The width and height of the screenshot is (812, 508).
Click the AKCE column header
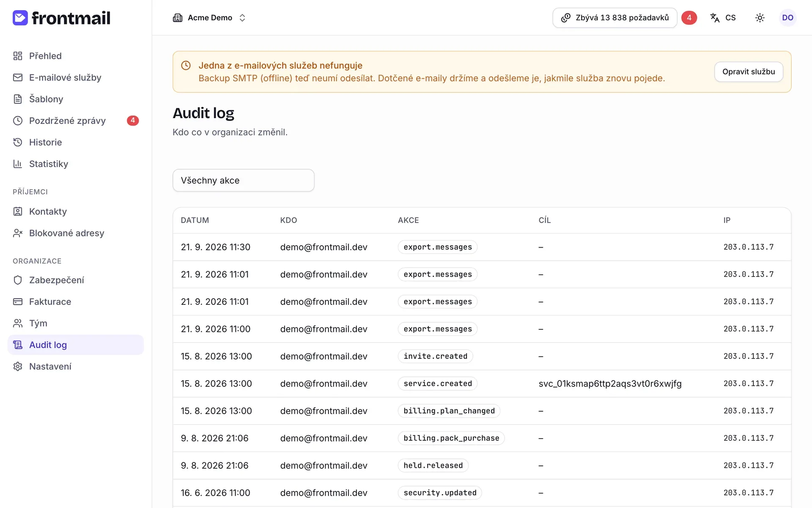(408, 220)
